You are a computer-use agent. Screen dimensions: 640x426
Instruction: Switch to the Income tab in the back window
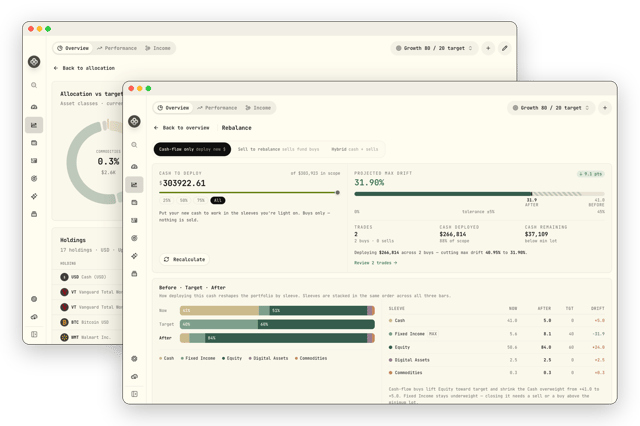[x=158, y=48]
